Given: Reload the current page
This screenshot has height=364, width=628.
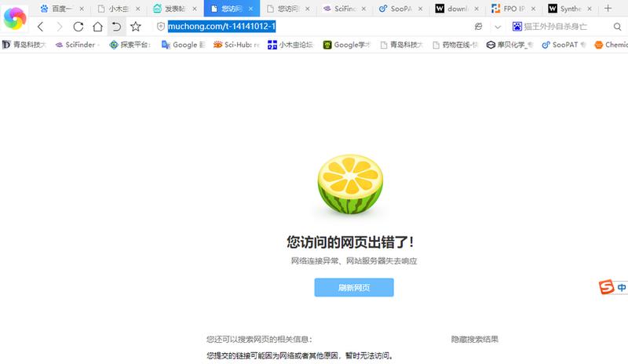Looking at the screenshot, I should coord(78,27).
